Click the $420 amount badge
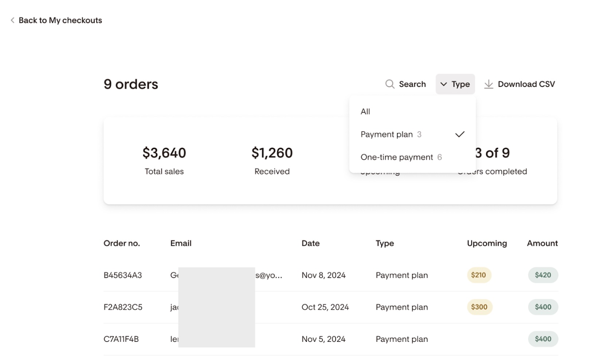This screenshot has width=609, height=364. point(543,275)
